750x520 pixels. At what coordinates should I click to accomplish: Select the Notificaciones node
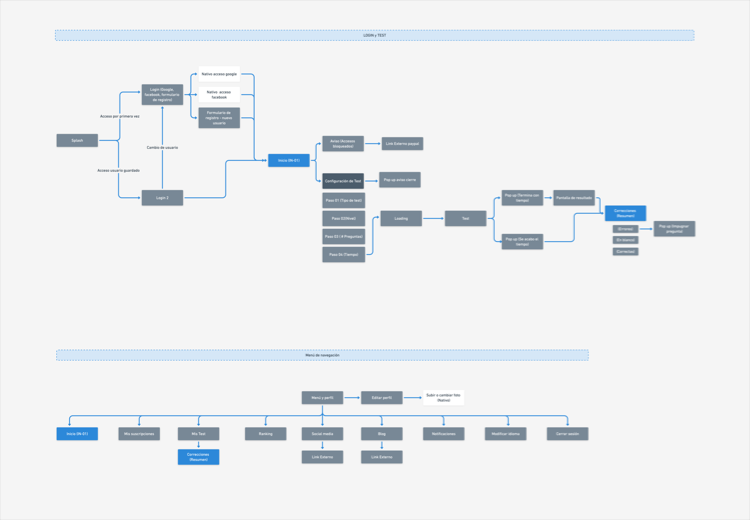coord(444,434)
